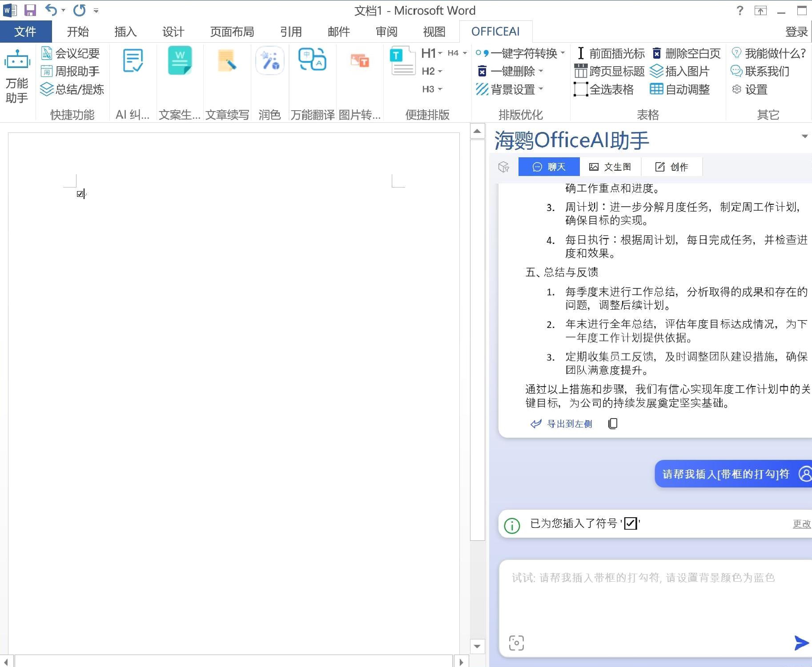This screenshot has width=812, height=667.
Task: Open the 润色 magic wand icon
Action: (269, 60)
